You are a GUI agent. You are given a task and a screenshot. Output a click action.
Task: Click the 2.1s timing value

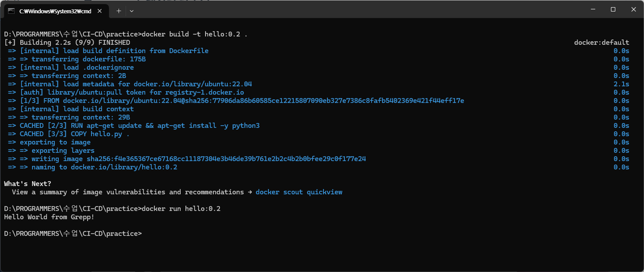tap(621, 84)
